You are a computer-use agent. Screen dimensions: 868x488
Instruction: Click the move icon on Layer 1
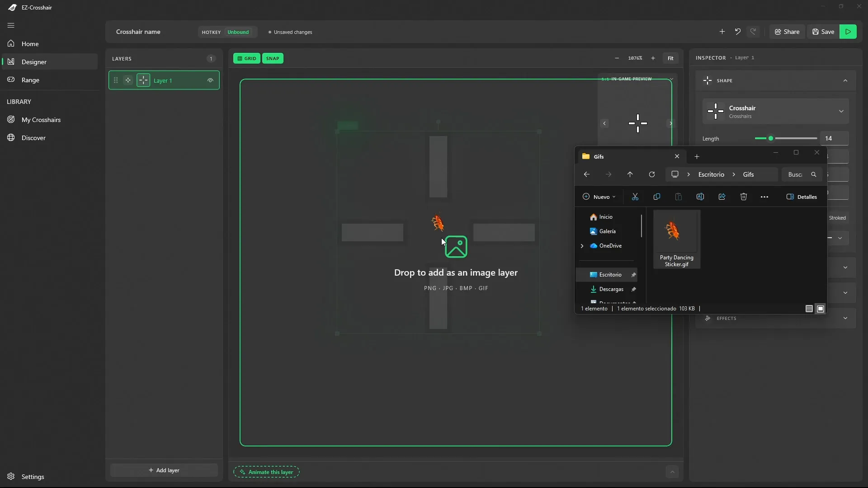[128, 80]
